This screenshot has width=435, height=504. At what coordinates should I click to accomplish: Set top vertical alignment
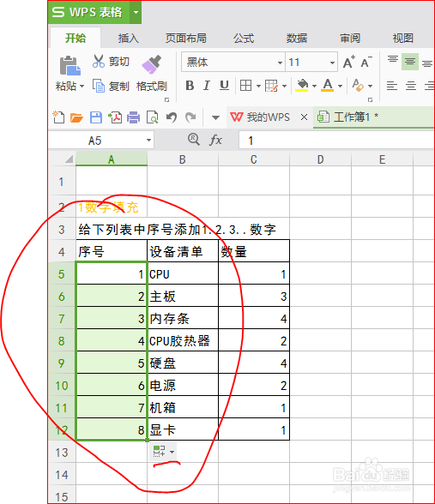pyautogui.click(x=393, y=61)
